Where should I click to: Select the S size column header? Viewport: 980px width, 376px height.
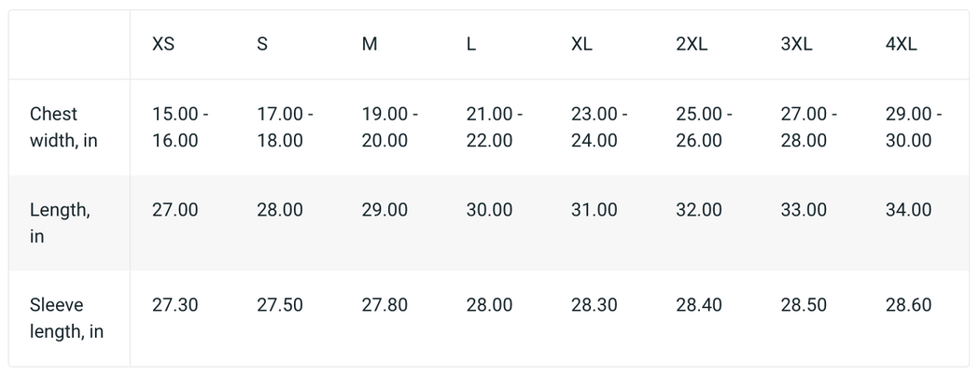[262, 45]
